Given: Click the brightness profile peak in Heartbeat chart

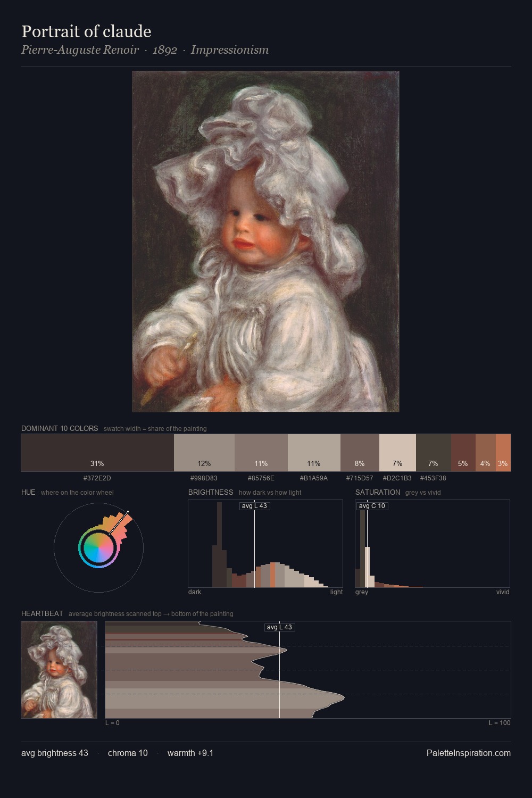Looking at the screenshot, I should click(343, 696).
